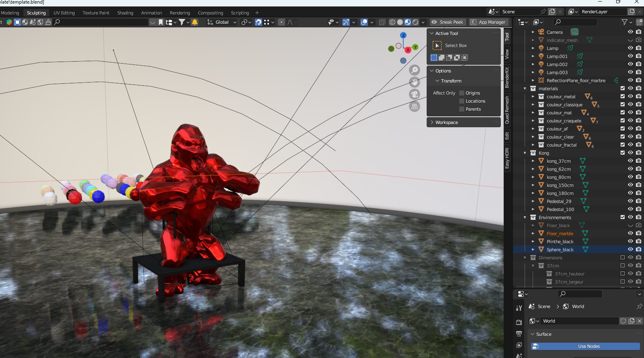Uncheck Kong collection checkbox
644x358 pixels.
pyautogui.click(x=623, y=153)
